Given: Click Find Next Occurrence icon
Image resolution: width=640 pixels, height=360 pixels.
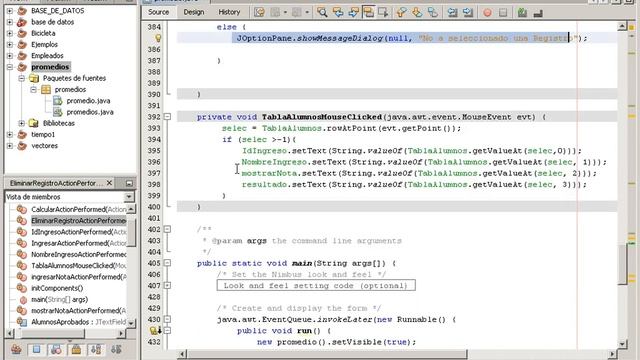Looking at the screenshot, I should 353,12.
